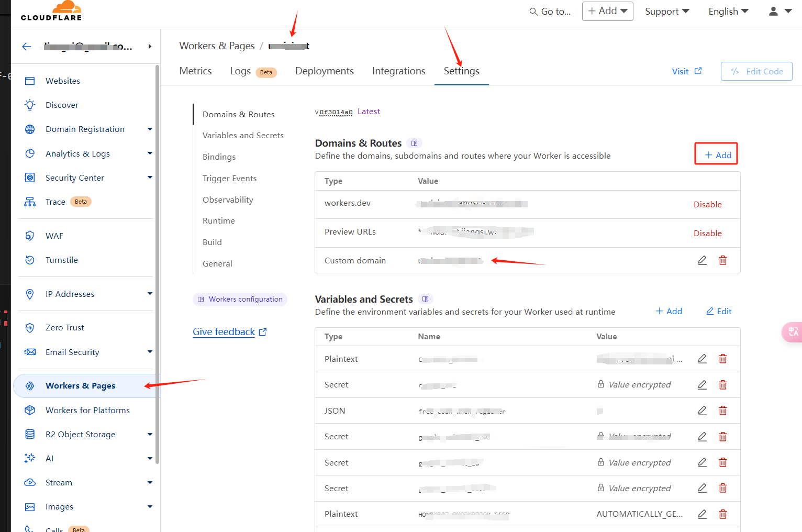This screenshot has height=532, width=802.
Task: Delete the Custom domain row
Action: (x=723, y=260)
